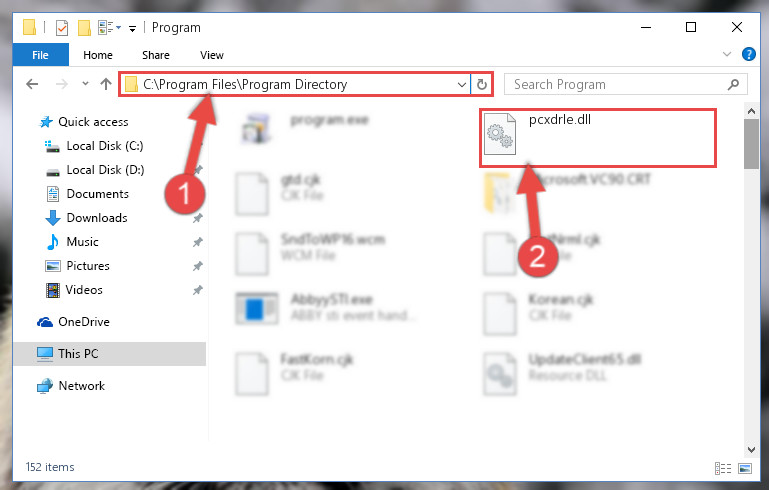Image resolution: width=769 pixels, height=490 pixels.
Task: Switch to large thumbnails view icon
Action: (745, 468)
